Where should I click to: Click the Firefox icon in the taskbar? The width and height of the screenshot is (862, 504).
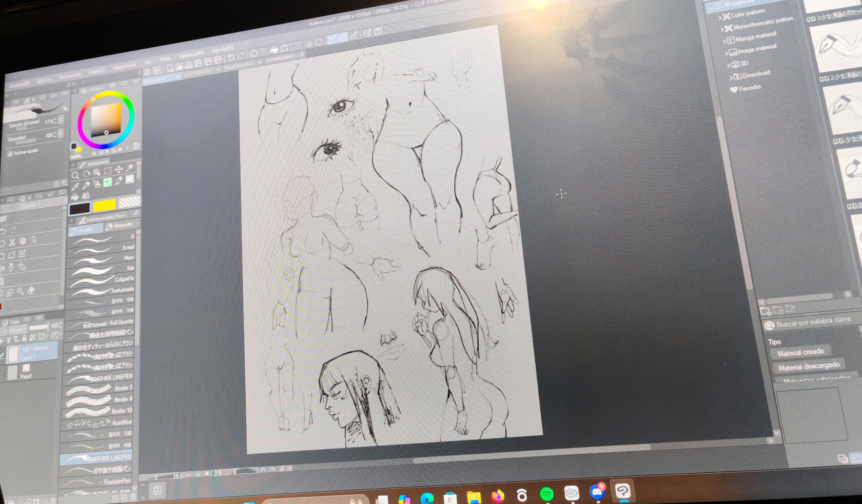(x=497, y=496)
